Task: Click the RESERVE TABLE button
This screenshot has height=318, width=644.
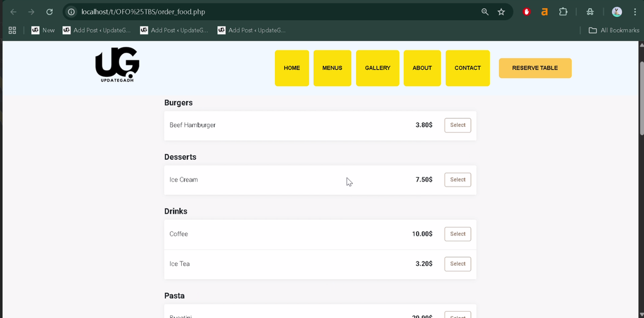Action: pyautogui.click(x=535, y=68)
